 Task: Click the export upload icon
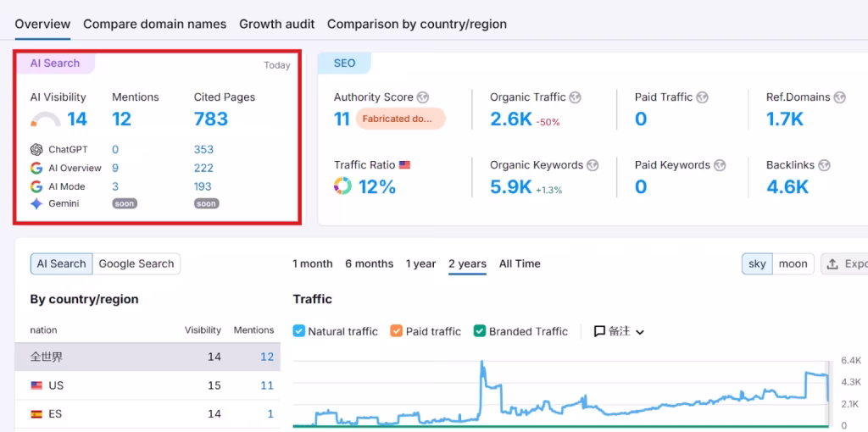(x=832, y=264)
